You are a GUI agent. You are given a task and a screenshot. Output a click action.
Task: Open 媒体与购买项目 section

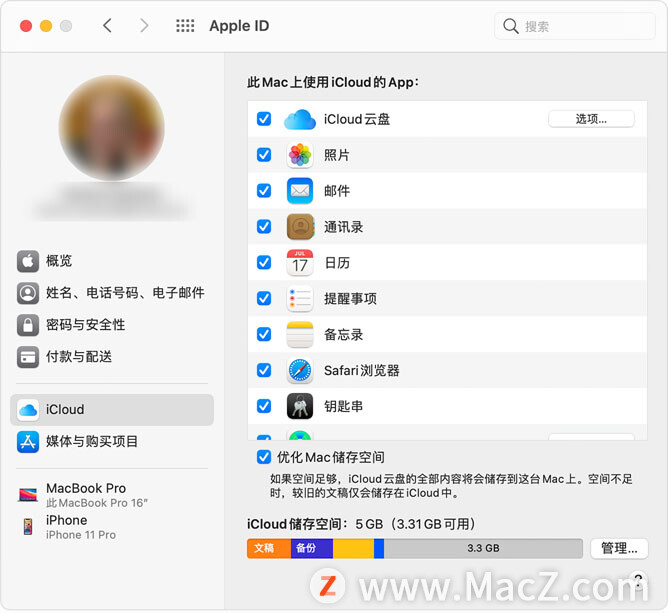coord(112,442)
